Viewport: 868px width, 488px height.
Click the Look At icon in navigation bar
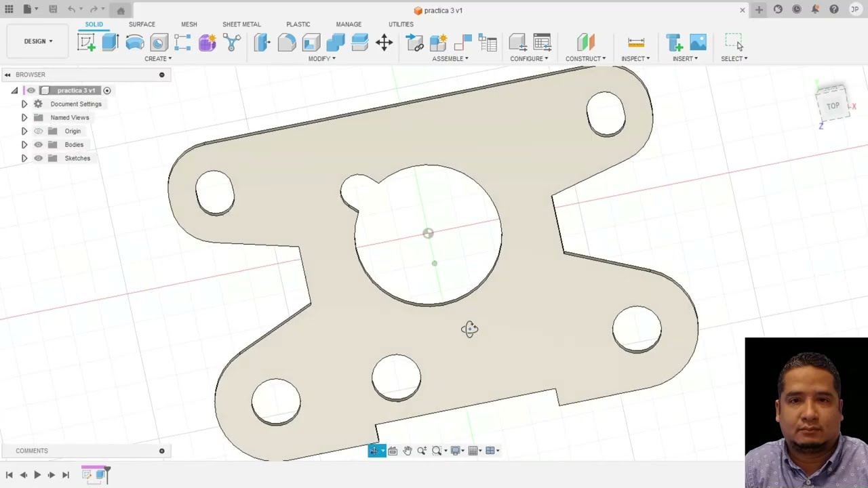coord(393,451)
